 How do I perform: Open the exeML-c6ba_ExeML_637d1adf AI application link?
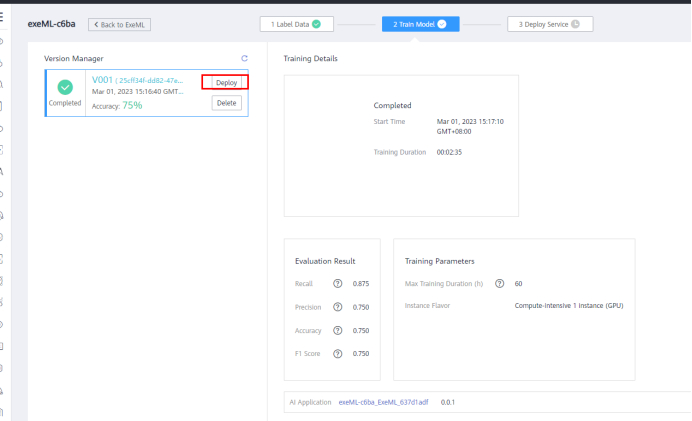pyautogui.click(x=385, y=401)
